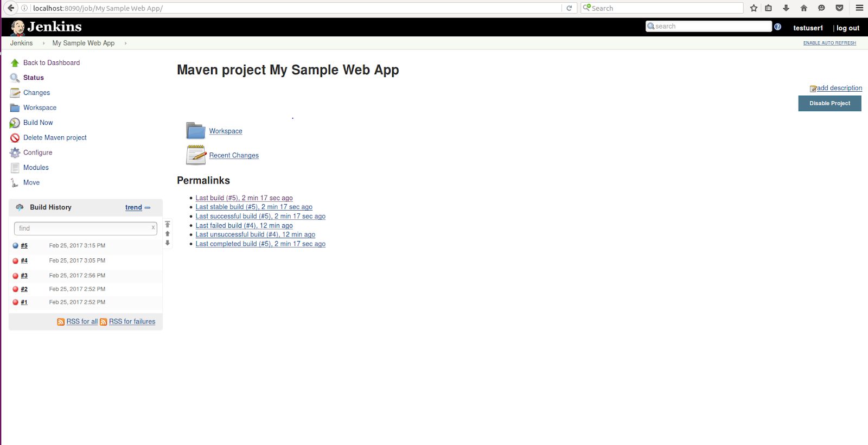The height and width of the screenshot is (445, 868).
Task: Open Last completed build (#5) permalink
Action: click(260, 244)
